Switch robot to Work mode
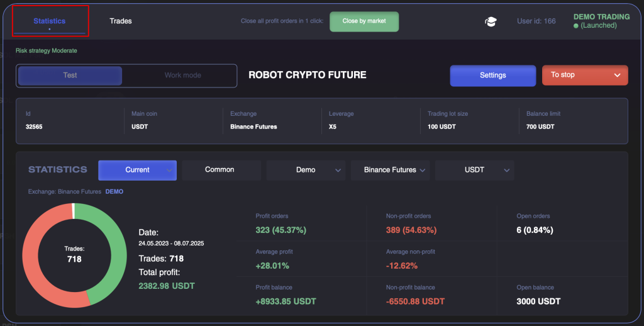Viewport: 644px width, 326px height. click(x=183, y=76)
